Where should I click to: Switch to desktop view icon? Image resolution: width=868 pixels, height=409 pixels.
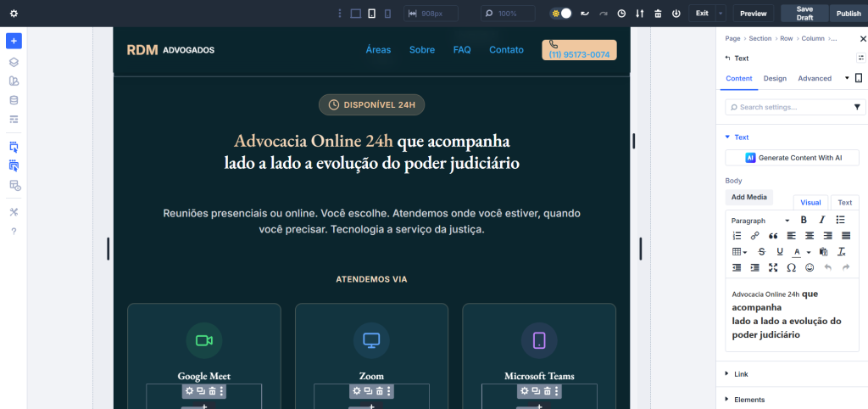tap(356, 14)
